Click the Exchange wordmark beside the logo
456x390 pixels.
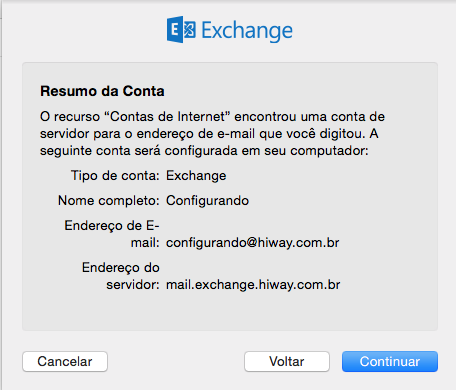[247, 31]
